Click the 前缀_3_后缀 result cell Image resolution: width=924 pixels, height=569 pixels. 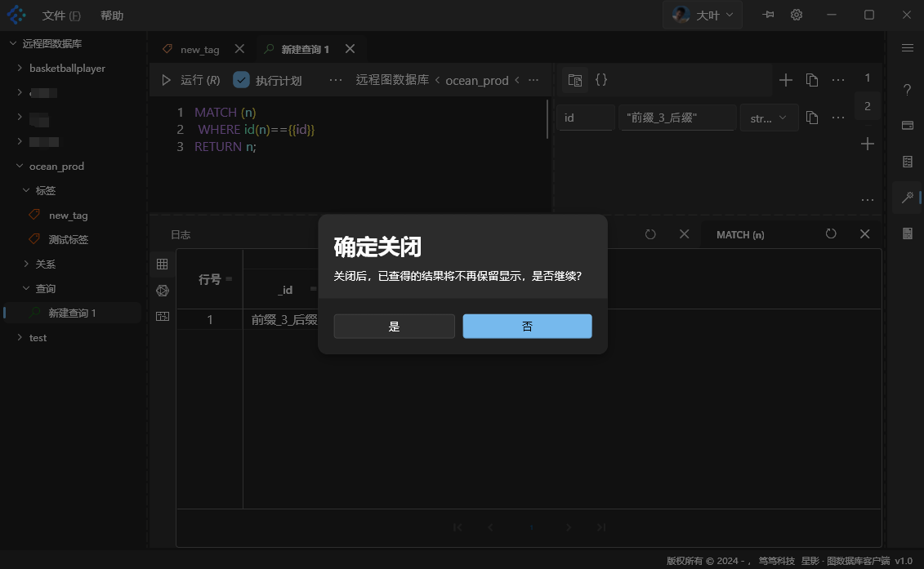coord(284,320)
